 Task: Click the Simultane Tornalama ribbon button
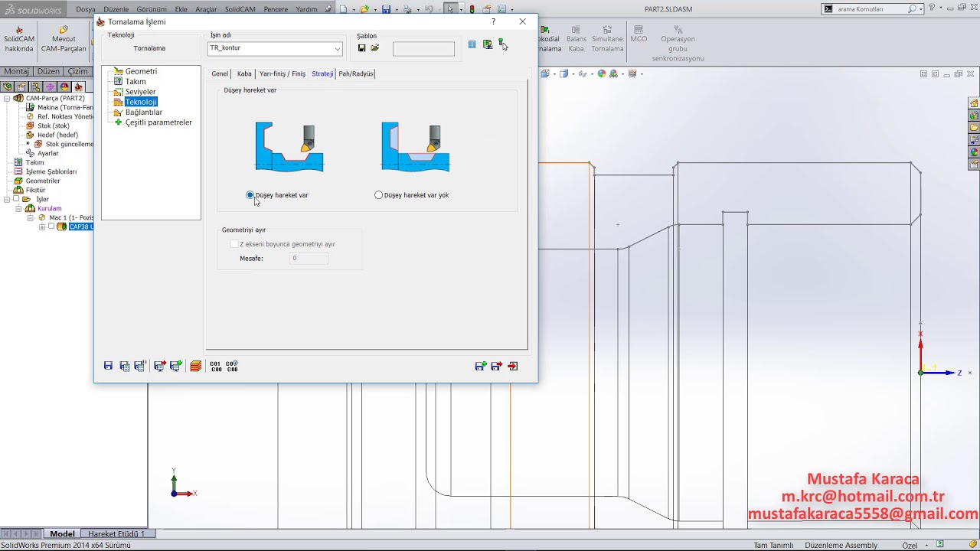[607, 40]
